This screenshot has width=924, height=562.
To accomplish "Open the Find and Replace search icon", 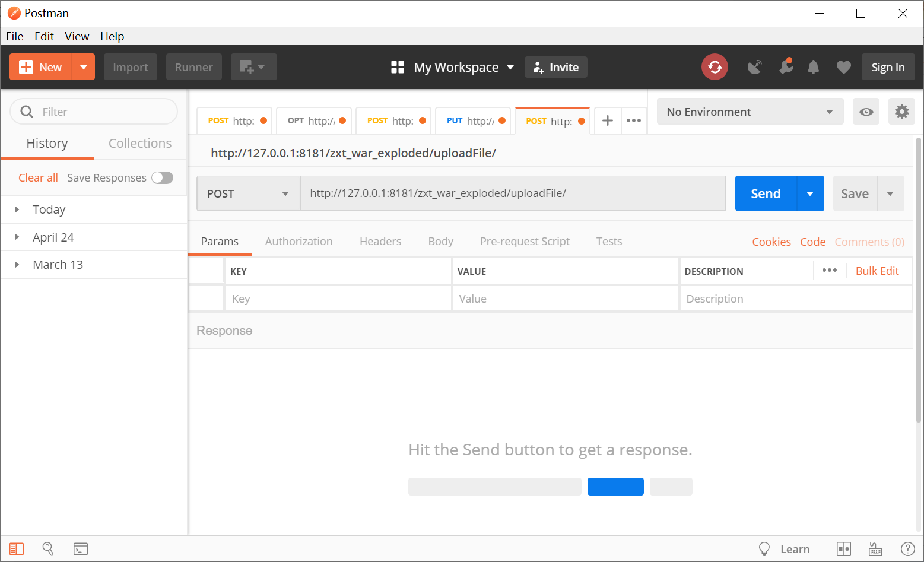I will [x=48, y=549].
